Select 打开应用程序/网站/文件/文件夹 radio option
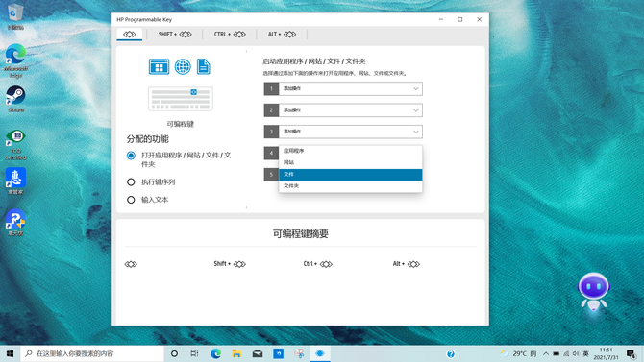Screen dimensions: 644x362 click(131, 156)
